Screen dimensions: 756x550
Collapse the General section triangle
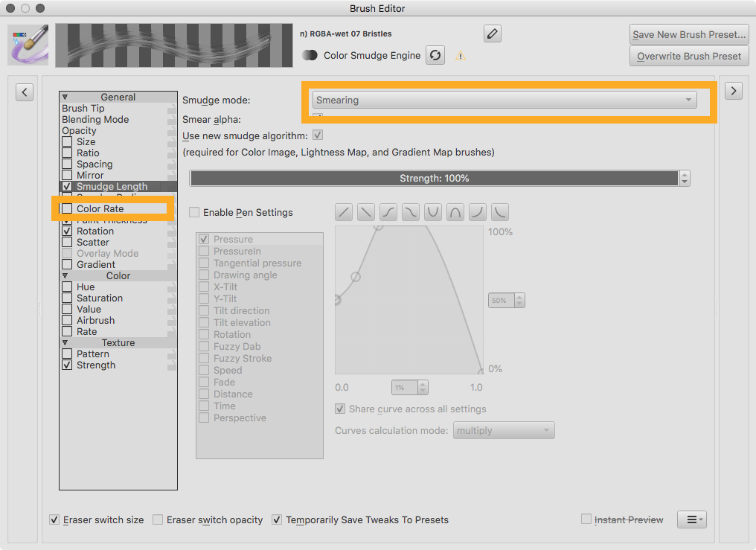pyautogui.click(x=65, y=97)
